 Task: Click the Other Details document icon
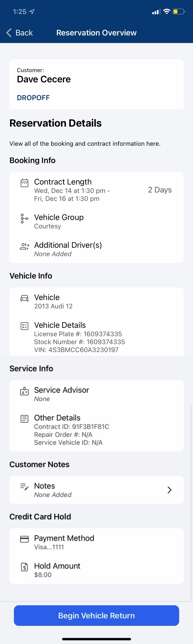pyautogui.click(x=24, y=419)
